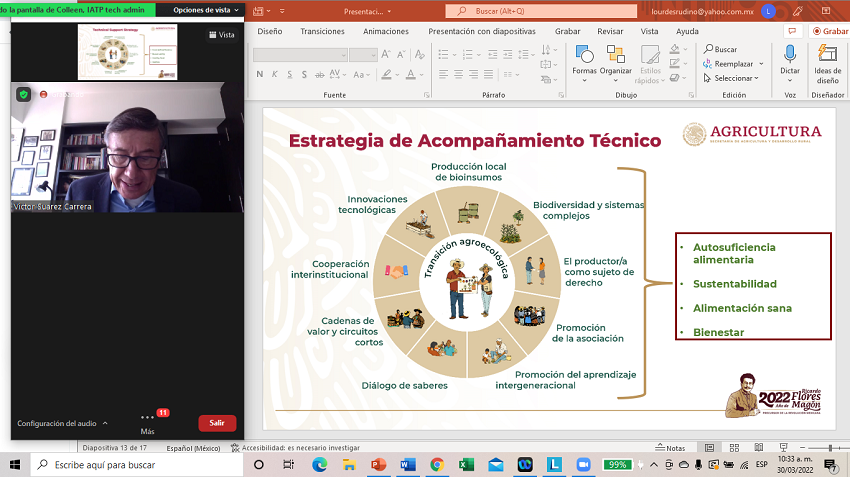Switch to the Revisar tab
Viewport: 850px width, 477px height.
[610, 31]
